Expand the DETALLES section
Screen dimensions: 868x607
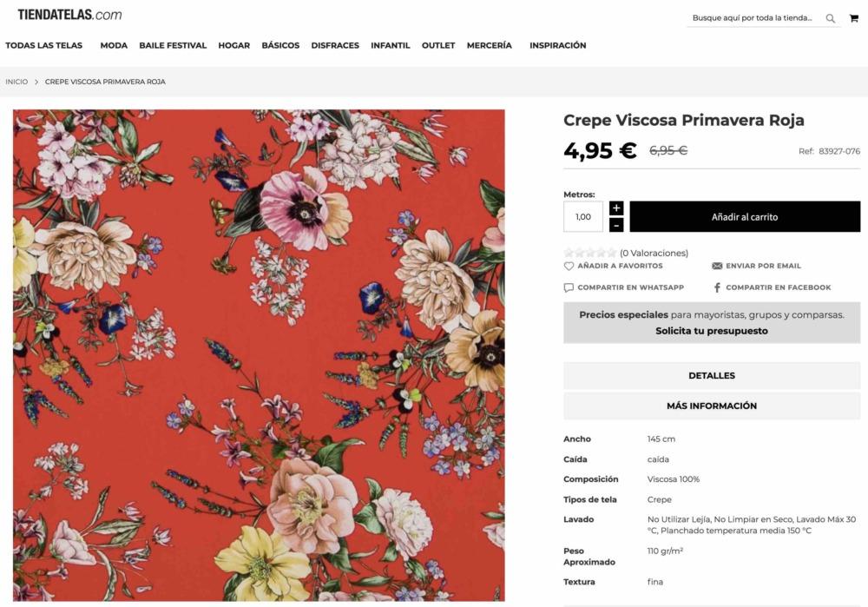point(712,376)
